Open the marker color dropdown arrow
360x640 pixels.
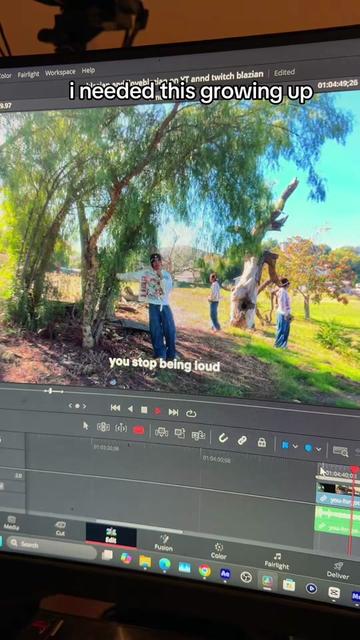click(318, 449)
